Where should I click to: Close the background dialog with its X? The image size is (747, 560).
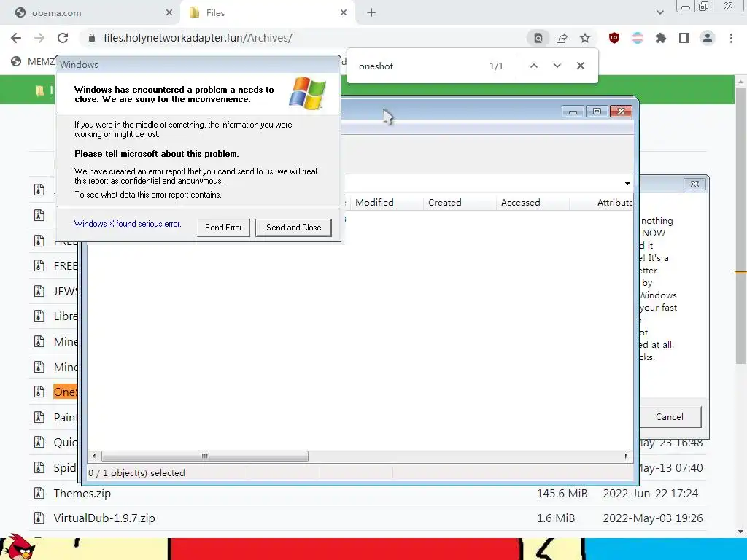pos(694,184)
